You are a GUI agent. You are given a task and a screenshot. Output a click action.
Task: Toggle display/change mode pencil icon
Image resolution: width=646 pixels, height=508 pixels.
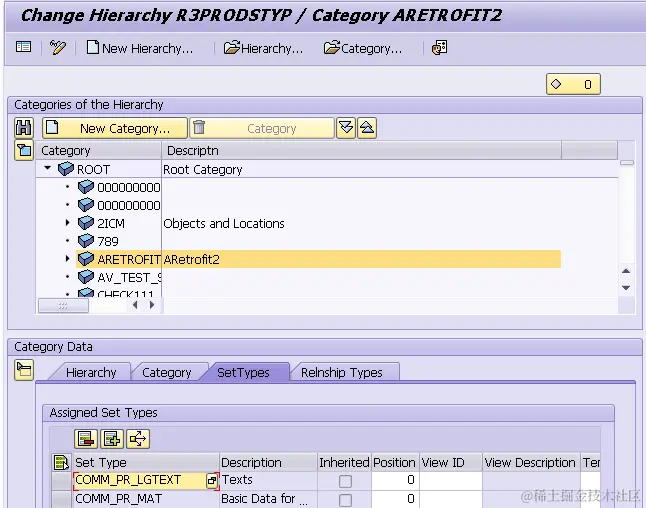click(58, 47)
